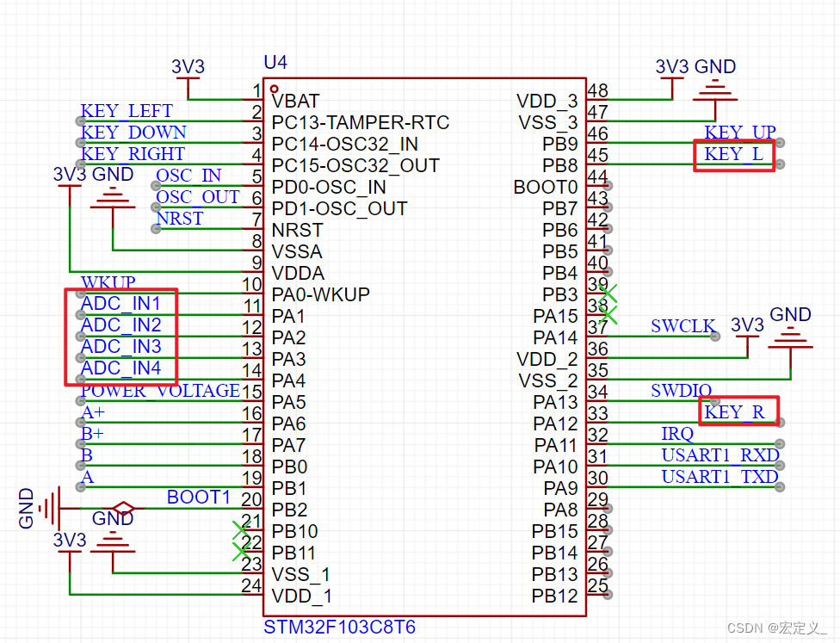The height and width of the screenshot is (643, 840).
Task: Click the KEY_R net label on PA12
Action: pos(734,412)
